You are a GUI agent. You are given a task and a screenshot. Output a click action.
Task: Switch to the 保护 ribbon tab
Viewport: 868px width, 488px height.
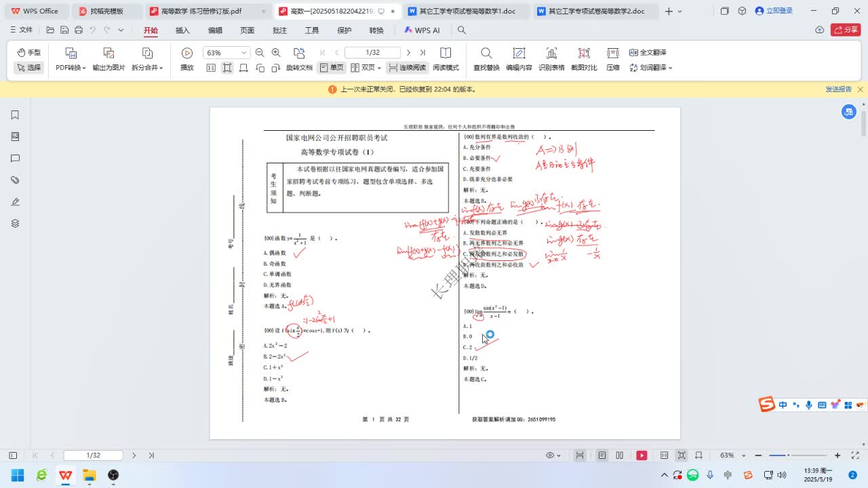coord(344,30)
